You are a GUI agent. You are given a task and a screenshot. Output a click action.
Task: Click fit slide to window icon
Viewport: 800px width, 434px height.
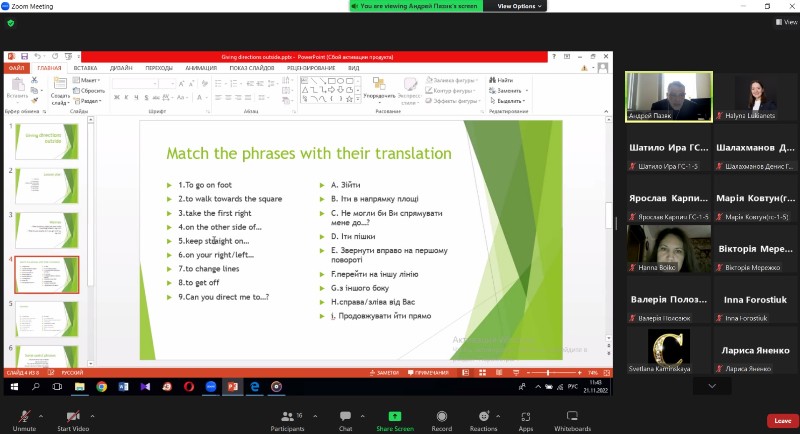click(607, 373)
